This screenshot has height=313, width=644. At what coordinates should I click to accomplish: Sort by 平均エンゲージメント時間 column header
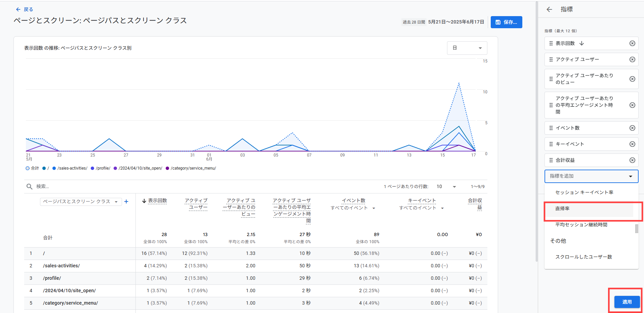(292, 211)
